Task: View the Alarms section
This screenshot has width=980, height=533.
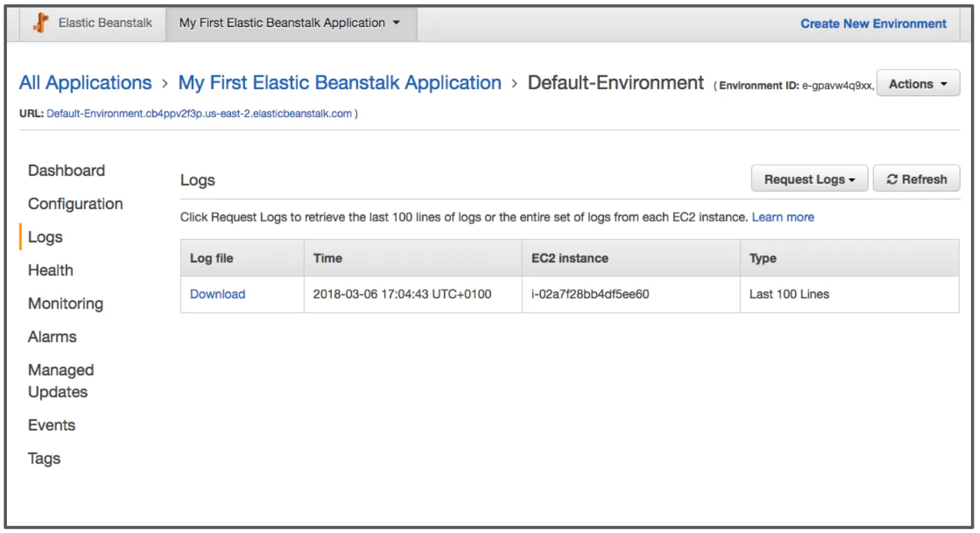Action: click(x=52, y=336)
